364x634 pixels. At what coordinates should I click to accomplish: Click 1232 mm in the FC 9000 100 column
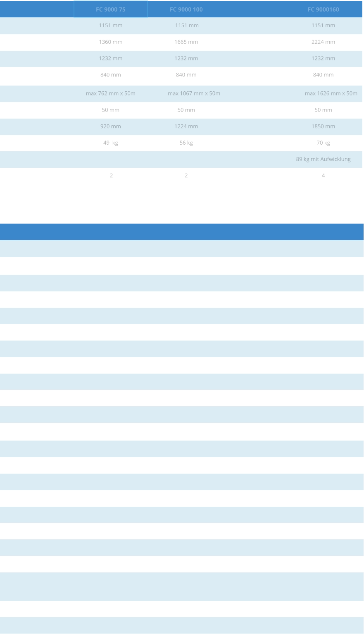[x=186, y=58]
